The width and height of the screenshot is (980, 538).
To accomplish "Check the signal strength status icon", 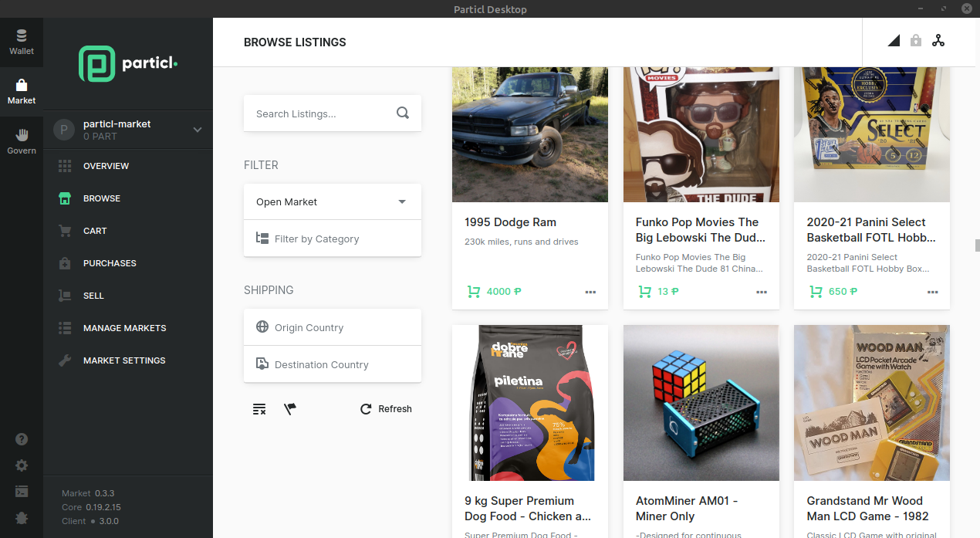I will [x=894, y=41].
